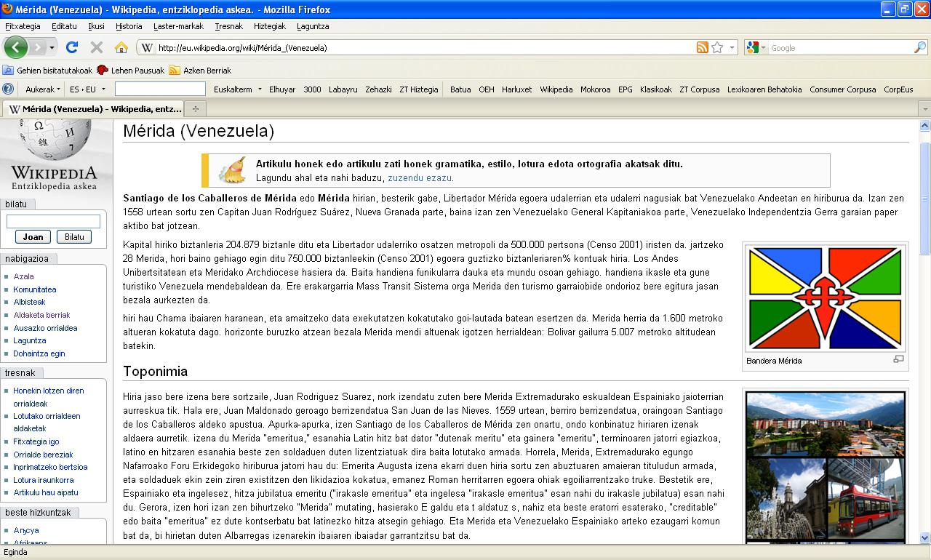Open the search engine selector next to Google

[756, 47]
